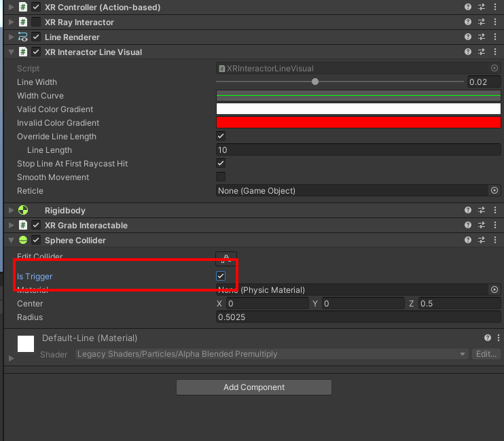Click the Radius input field
Screen dimensions: 504x441
(358, 317)
